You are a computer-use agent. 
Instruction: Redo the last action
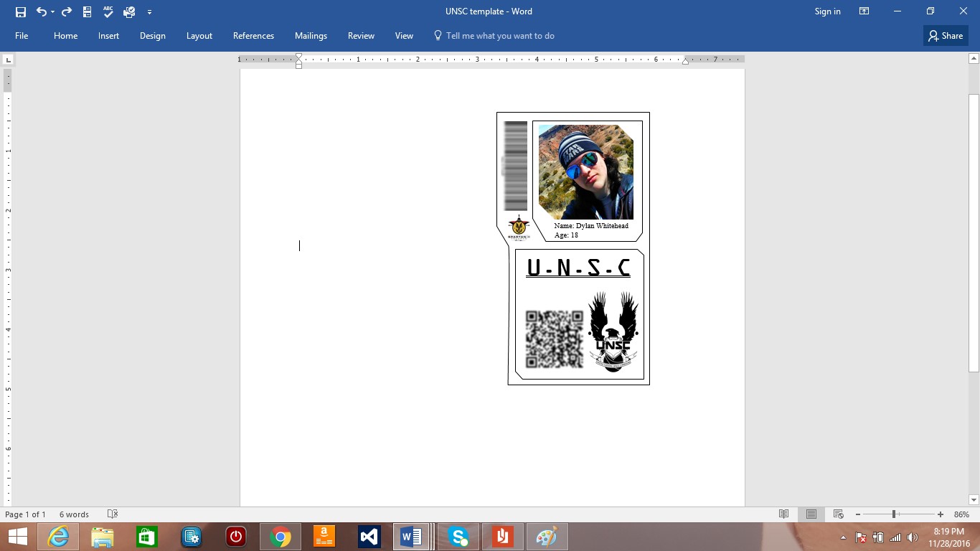pyautogui.click(x=67, y=11)
